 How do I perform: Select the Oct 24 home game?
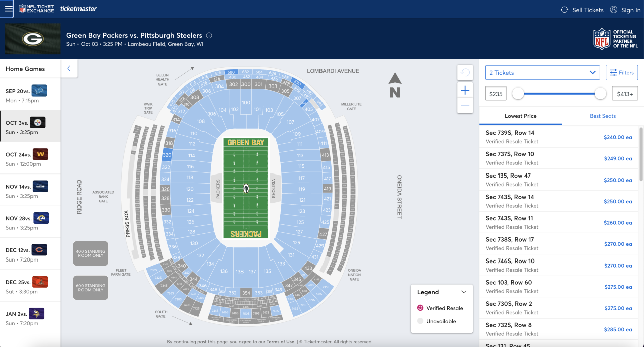click(x=30, y=158)
